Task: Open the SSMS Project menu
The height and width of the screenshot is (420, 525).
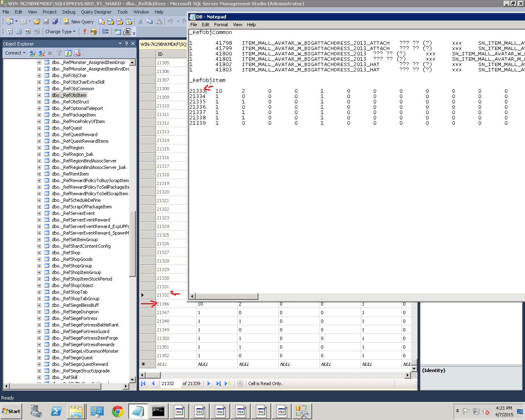Action: (50, 12)
